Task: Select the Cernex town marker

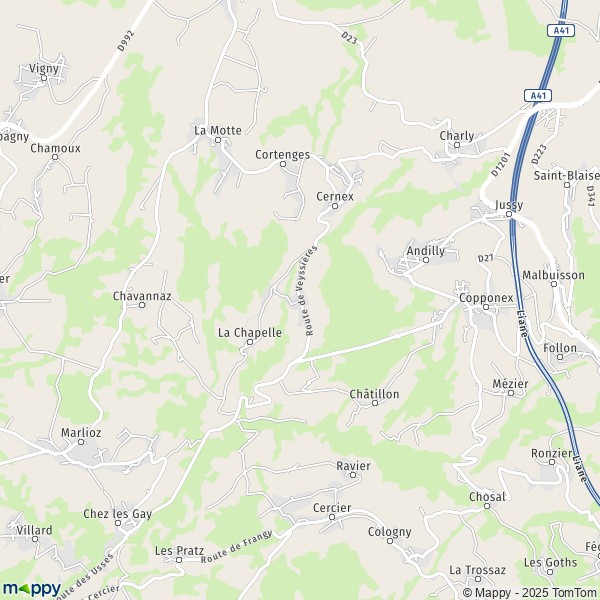Action: (x=335, y=206)
